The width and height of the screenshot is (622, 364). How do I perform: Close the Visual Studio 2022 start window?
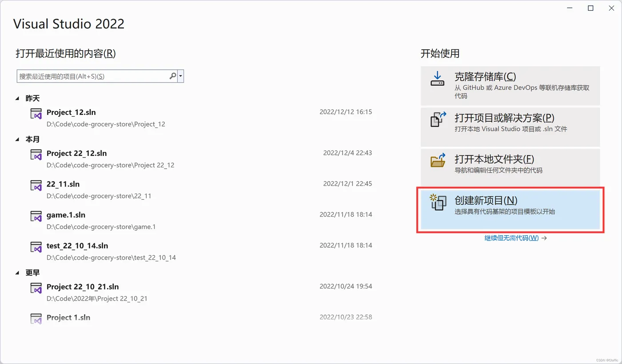[x=611, y=8]
